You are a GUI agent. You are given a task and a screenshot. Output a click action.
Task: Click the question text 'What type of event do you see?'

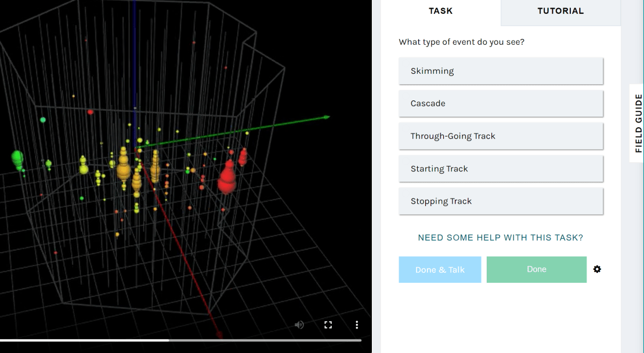coord(462,42)
